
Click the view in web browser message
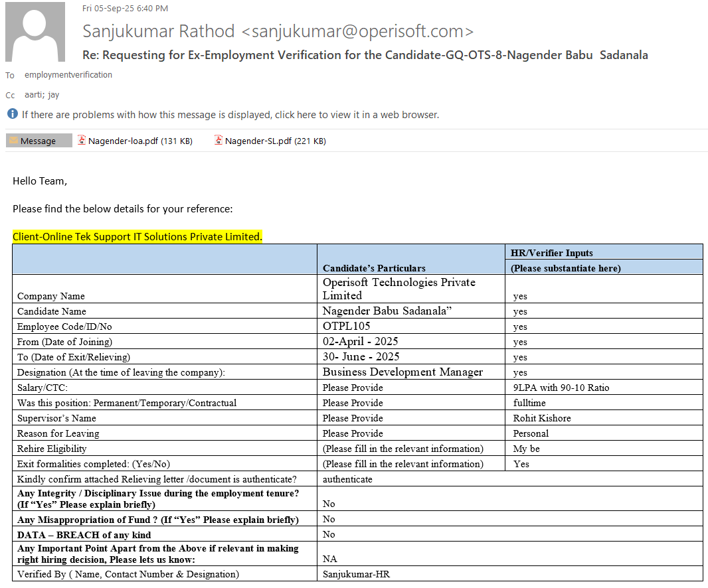click(230, 115)
